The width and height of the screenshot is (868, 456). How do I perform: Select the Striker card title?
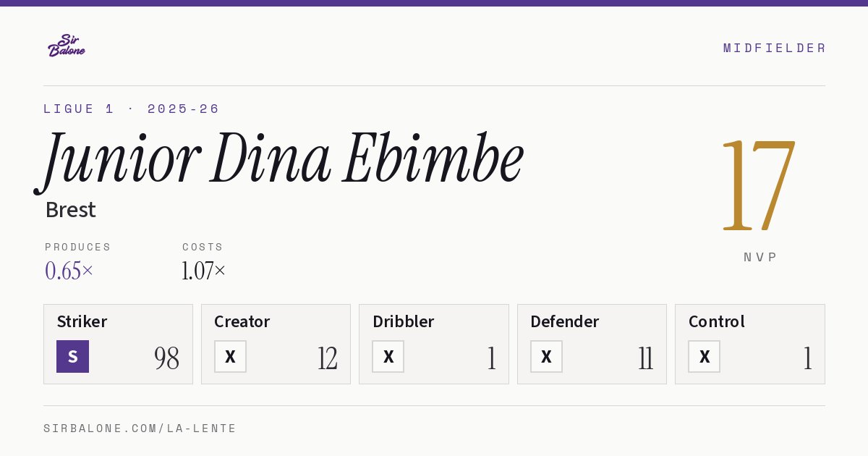pos(82,321)
